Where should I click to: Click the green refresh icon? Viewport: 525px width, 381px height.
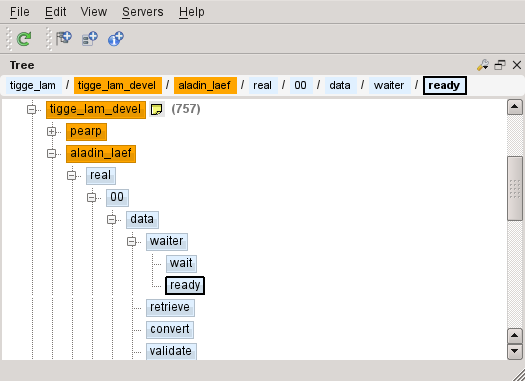(24, 39)
